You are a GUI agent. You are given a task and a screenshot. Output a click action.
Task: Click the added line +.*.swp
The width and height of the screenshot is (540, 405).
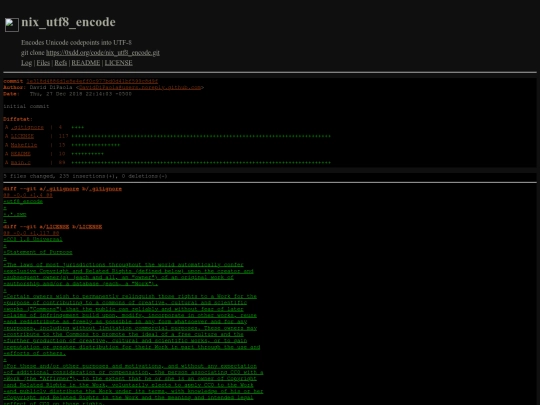pyautogui.click(x=15, y=214)
